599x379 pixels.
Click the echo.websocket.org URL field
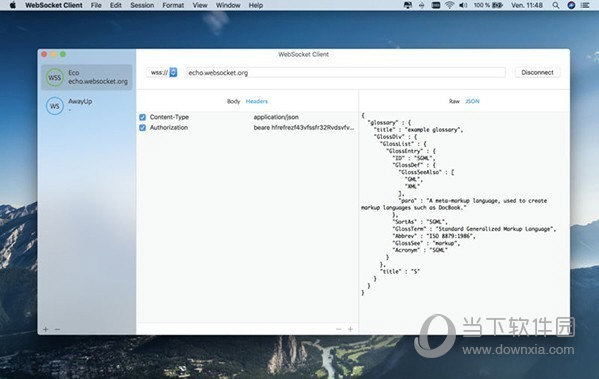click(x=346, y=73)
